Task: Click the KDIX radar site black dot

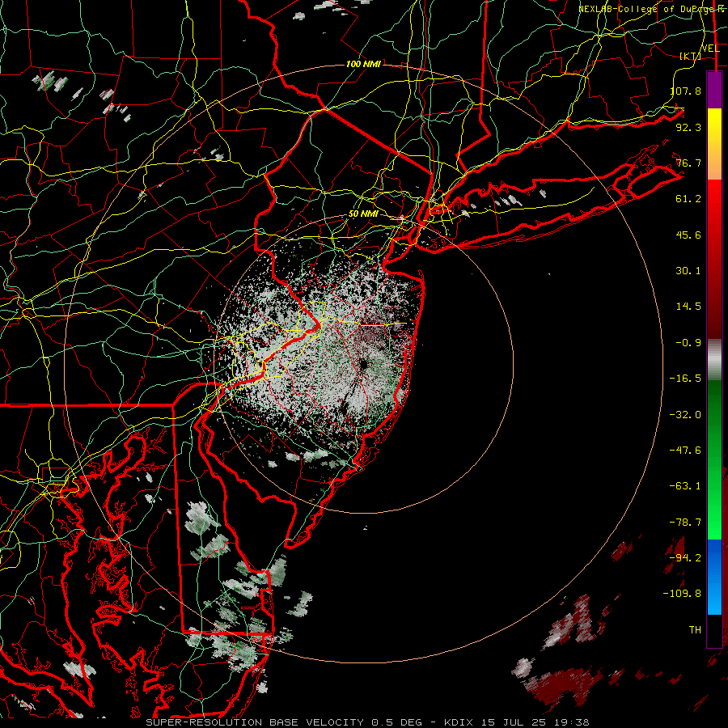Action: [362, 364]
